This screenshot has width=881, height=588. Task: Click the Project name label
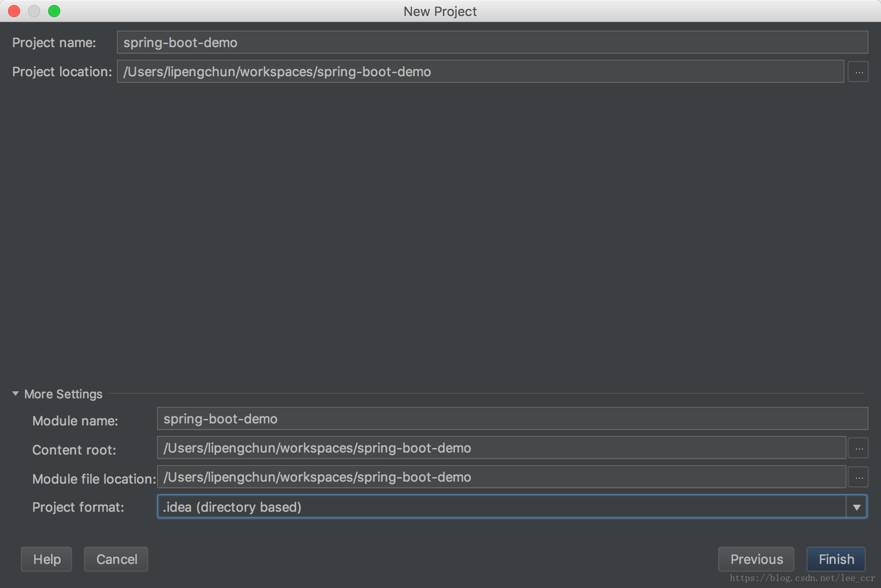coord(54,43)
